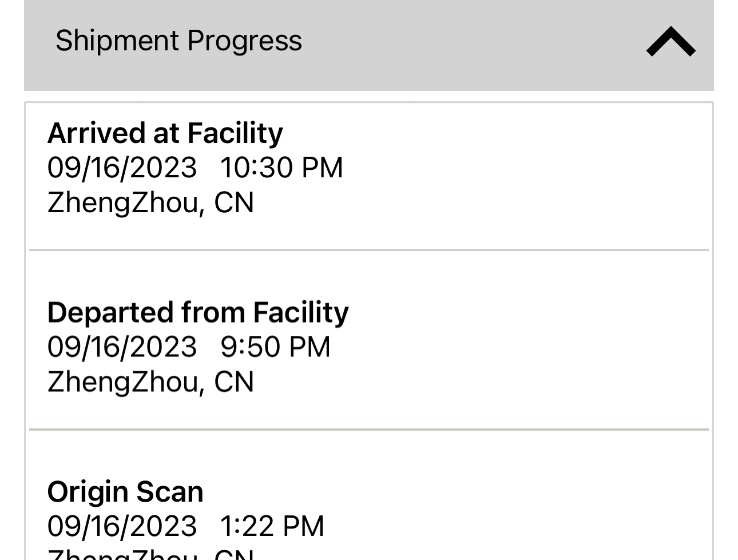Viewport: 738px width, 560px height.
Task: Click the 10:30 PM arrival time
Action: tap(281, 168)
